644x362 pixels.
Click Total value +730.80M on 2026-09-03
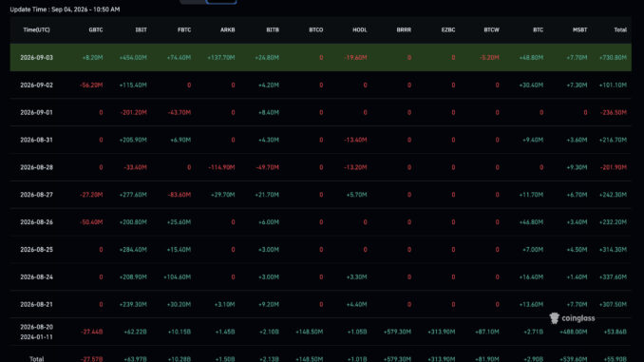point(613,58)
